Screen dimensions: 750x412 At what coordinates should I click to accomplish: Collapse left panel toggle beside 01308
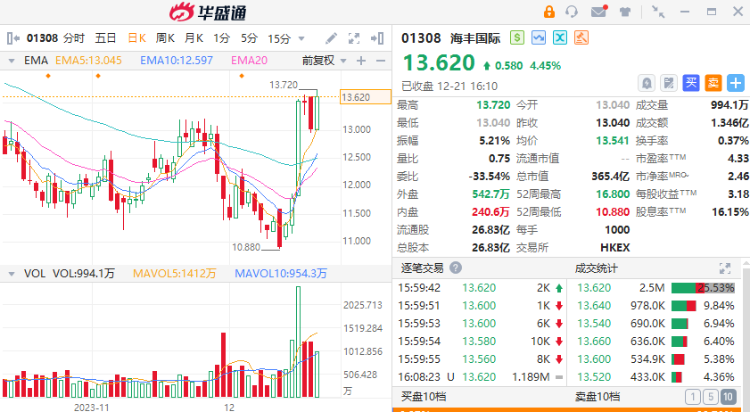[x=13, y=38]
